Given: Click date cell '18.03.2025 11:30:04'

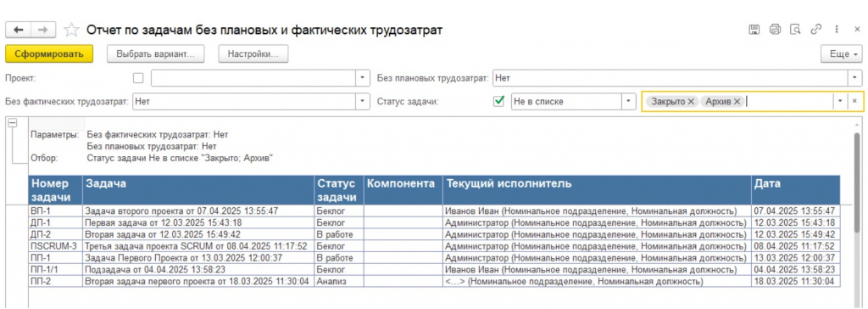Looking at the screenshot, I should [x=795, y=282].
